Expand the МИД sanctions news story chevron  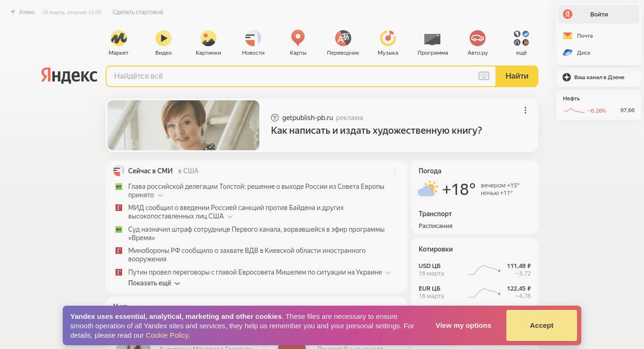pos(230,217)
